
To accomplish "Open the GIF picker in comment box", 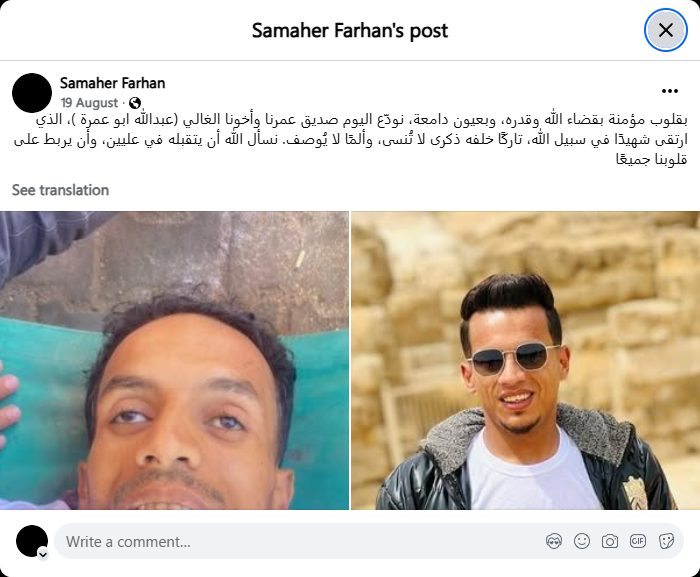I will pyautogui.click(x=638, y=541).
